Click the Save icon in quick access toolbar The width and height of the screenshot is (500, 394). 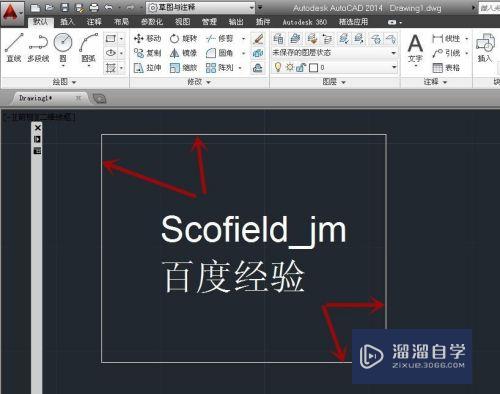click(x=65, y=7)
